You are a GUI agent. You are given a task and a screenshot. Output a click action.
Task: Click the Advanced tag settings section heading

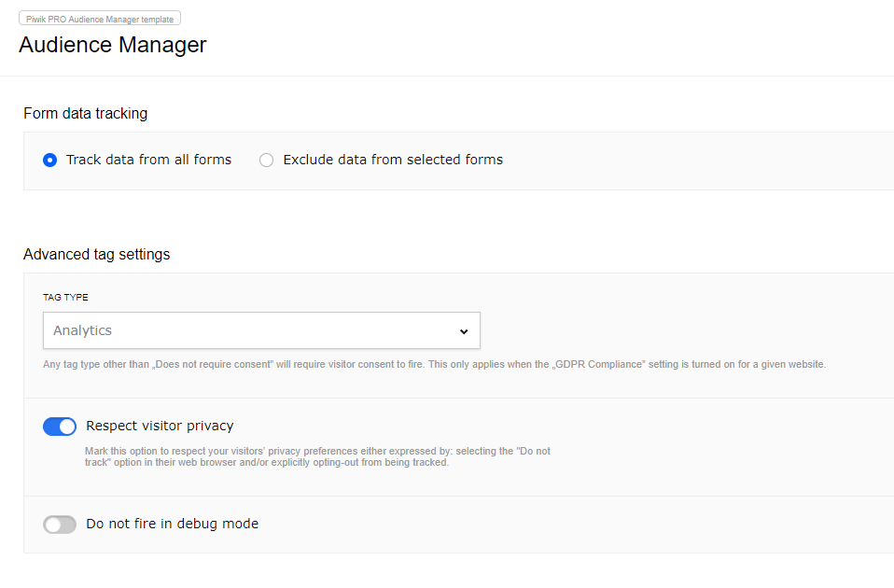(97, 254)
